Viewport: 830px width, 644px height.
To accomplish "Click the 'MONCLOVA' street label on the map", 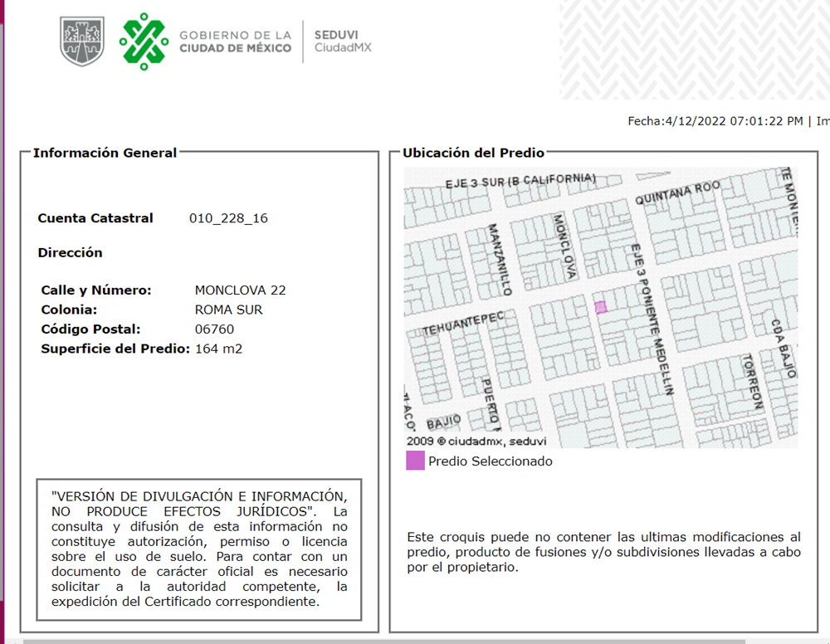I will click(x=564, y=246).
